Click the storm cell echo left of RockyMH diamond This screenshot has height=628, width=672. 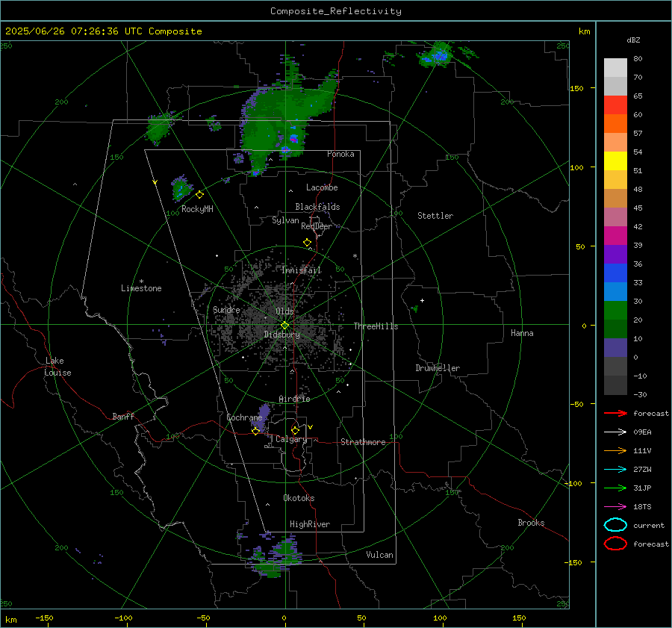pos(181,187)
